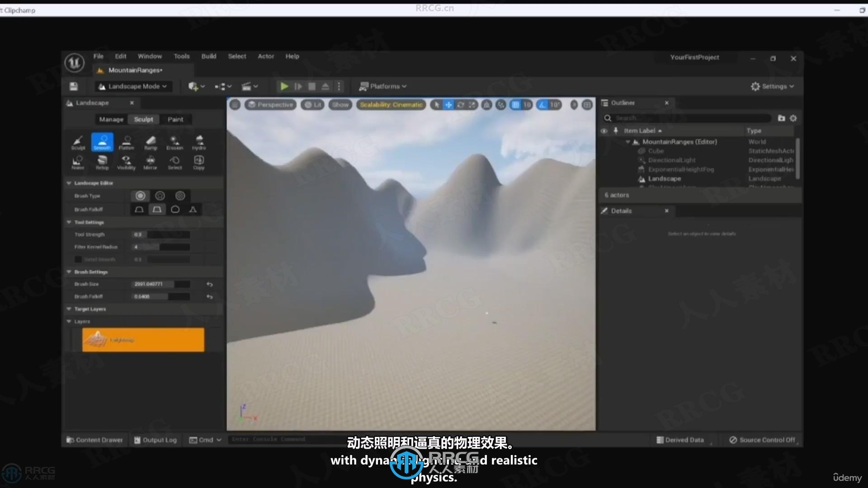Viewport: 868px width, 488px height.
Task: Add a folder in the Outliner
Action: click(781, 118)
